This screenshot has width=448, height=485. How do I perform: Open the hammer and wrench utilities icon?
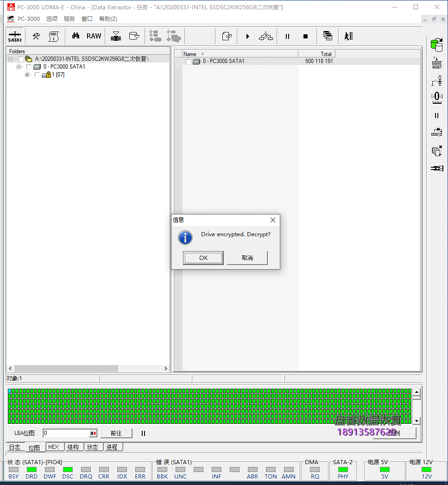coord(36,37)
